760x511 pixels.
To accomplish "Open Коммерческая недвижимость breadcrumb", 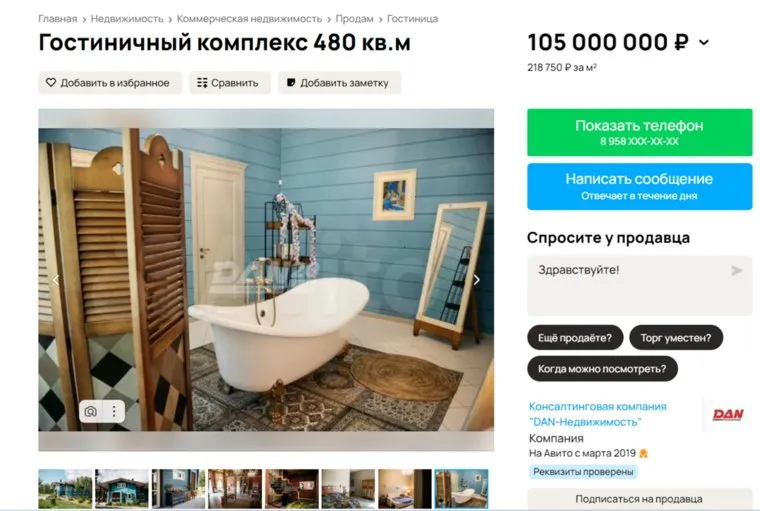I will point(249,19).
